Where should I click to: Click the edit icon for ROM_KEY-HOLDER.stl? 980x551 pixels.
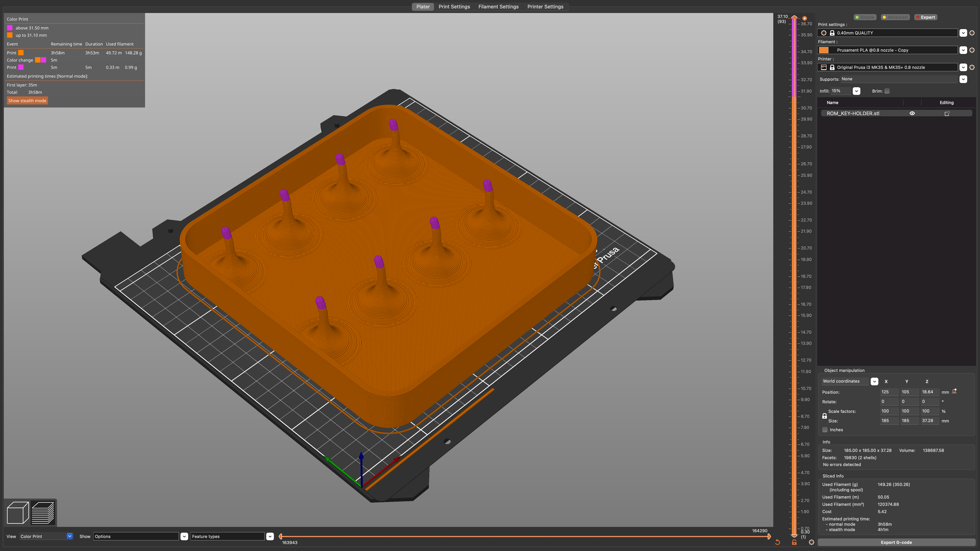(x=947, y=113)
